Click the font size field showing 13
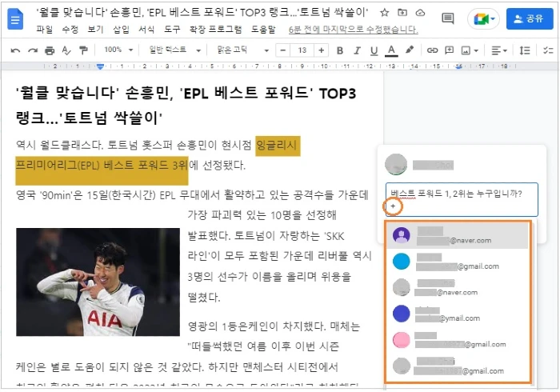 (x=302, y=50)
